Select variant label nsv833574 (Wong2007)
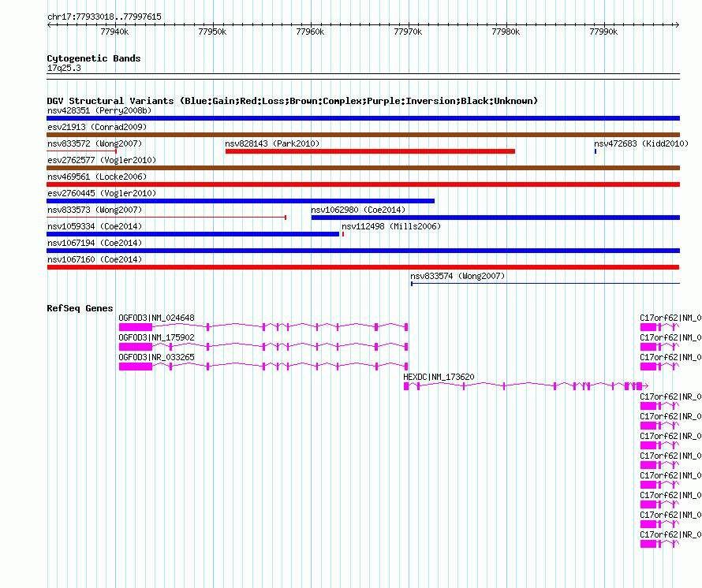This screenshot has width=702, height=588. pyautogui.click(x=457, y=276)
